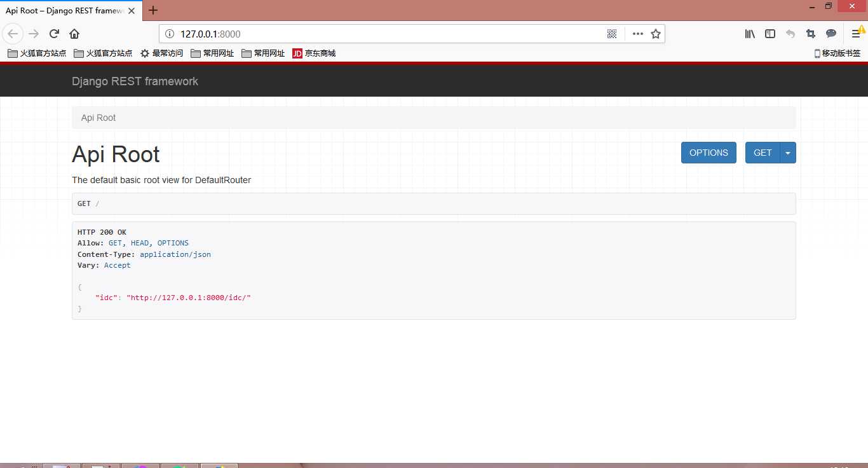
Task: Reload the current page
Action: 54,34
